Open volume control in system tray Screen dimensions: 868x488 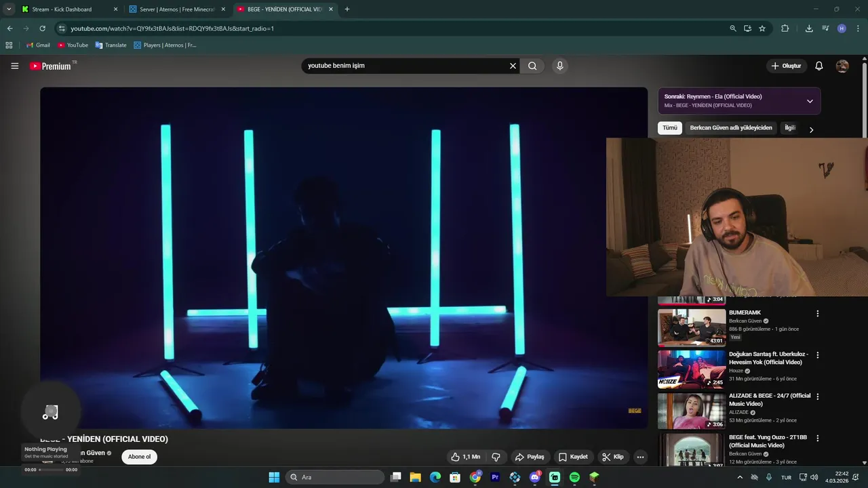click(x=814, y=477)
